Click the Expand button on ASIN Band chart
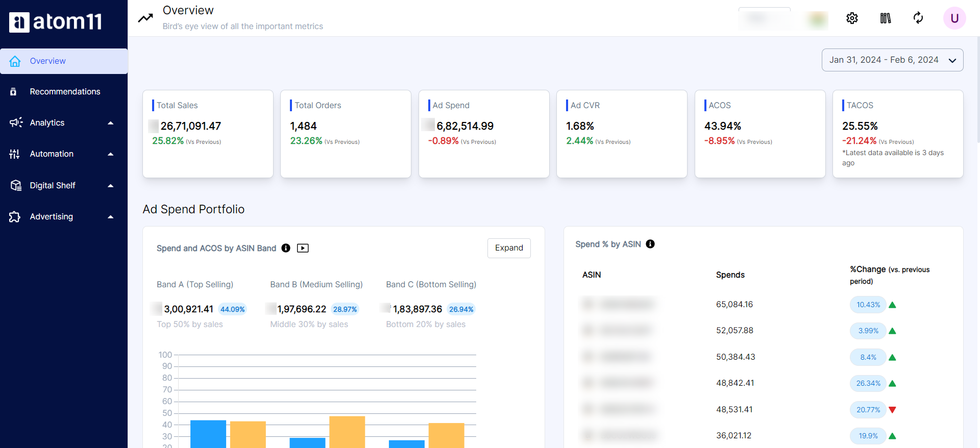 pos(509,248)
